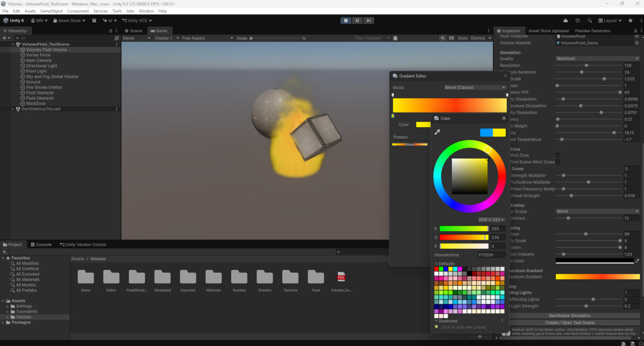This screenshot has height=346, width=644.
Task: Open the cloud services icon
Action: coord(566,20)
